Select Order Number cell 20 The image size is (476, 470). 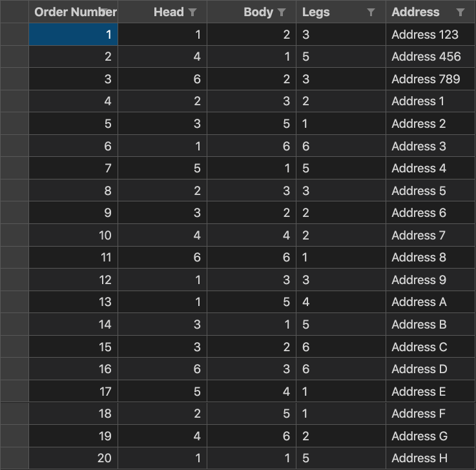pos(74,458)
